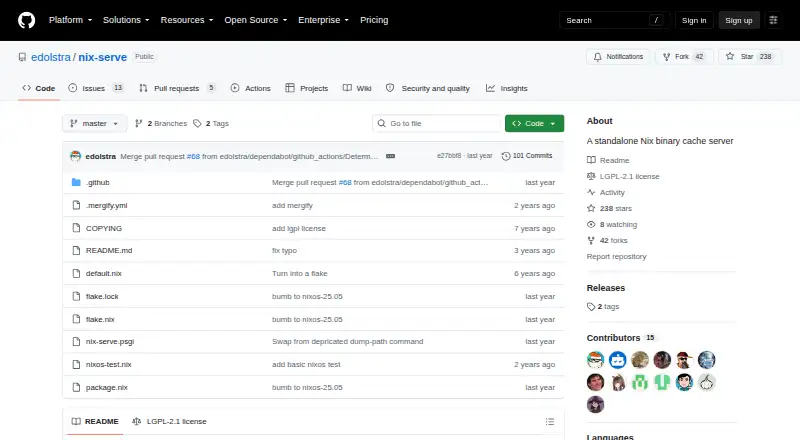Click the GitHub logo home icon
This screenshot has height=440, width=800.
click(x=27, y=20)
